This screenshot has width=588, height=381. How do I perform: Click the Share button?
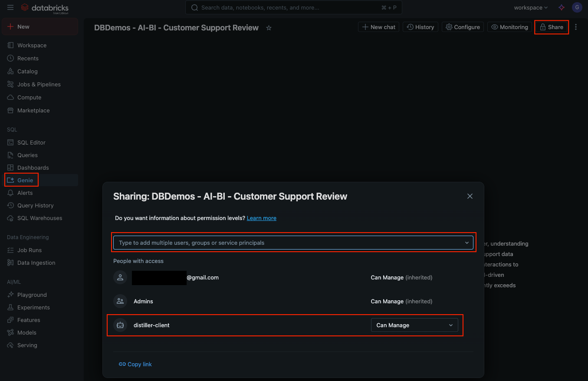551,27
